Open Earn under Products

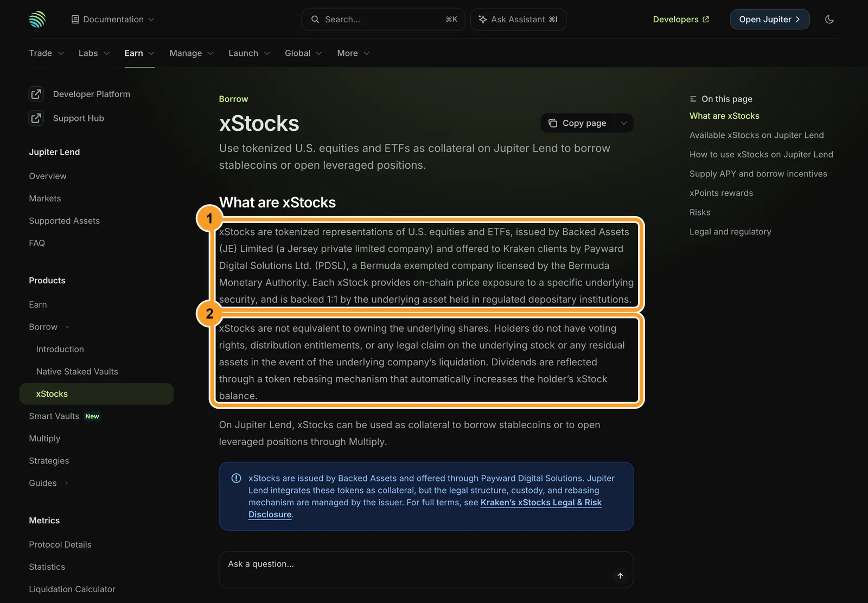[x=38, y=304]
